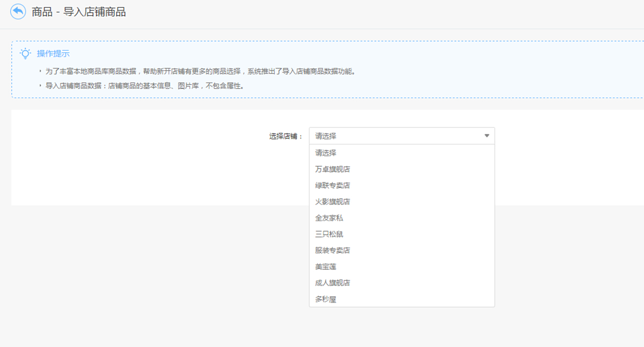Choose 万卓旗舰店 from the list
This screenshot has width=644, height=347.
(x=402, y=169)
